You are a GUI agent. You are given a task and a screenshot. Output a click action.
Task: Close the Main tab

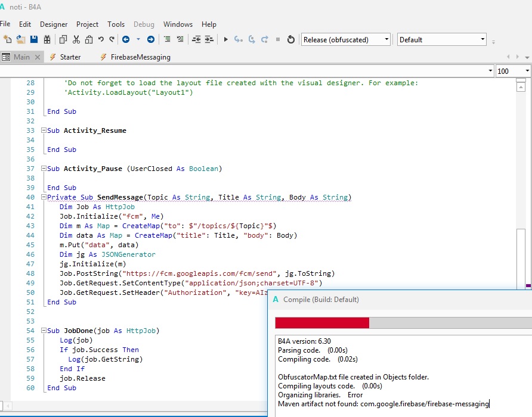[37, 57]
